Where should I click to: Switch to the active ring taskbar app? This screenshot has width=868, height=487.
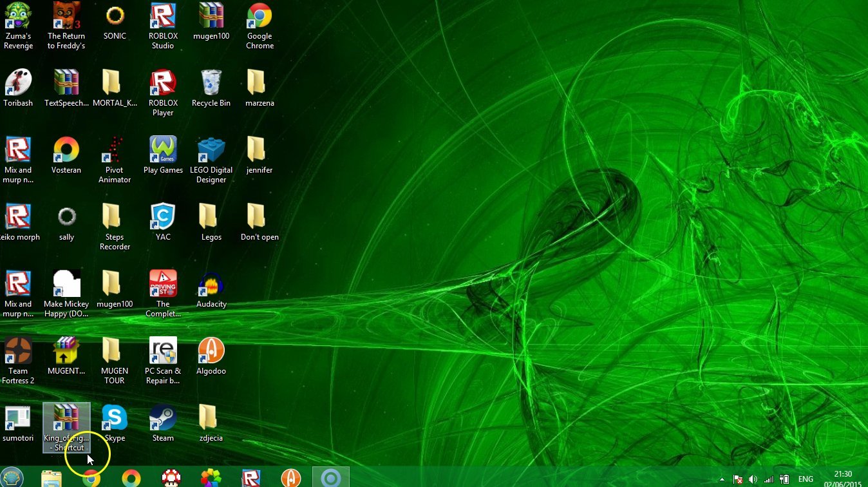click(x=331, y=477)
